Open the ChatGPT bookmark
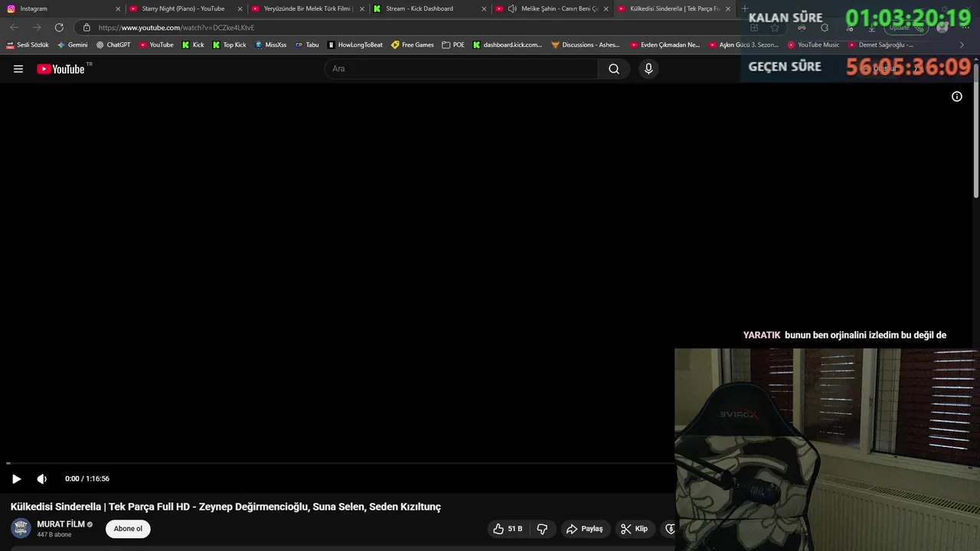 coord(113,45)
